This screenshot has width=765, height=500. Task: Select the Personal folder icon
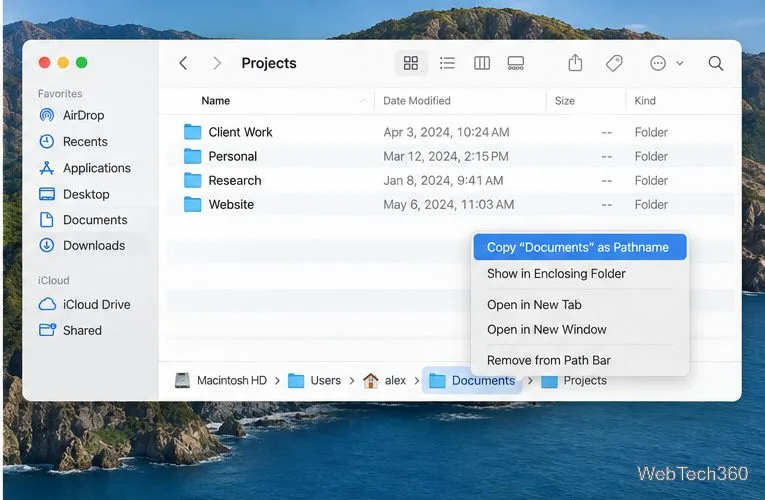193,156
